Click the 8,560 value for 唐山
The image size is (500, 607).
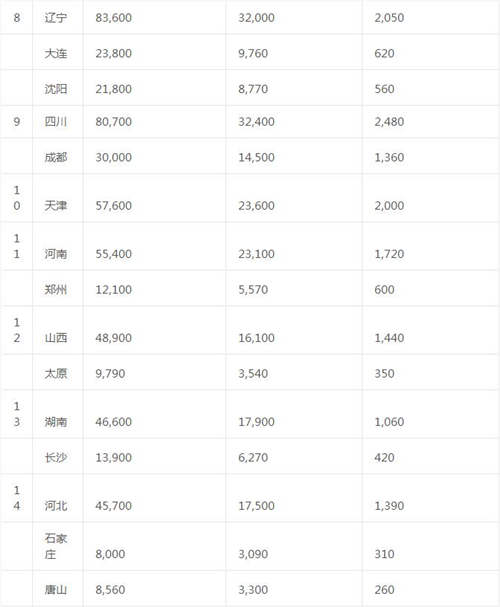coord(110,590)
